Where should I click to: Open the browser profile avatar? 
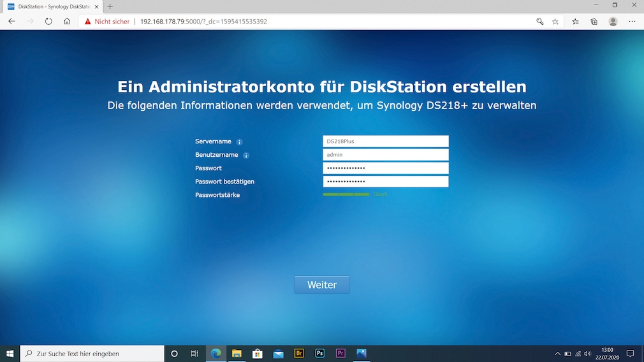(x=613, y=21)
